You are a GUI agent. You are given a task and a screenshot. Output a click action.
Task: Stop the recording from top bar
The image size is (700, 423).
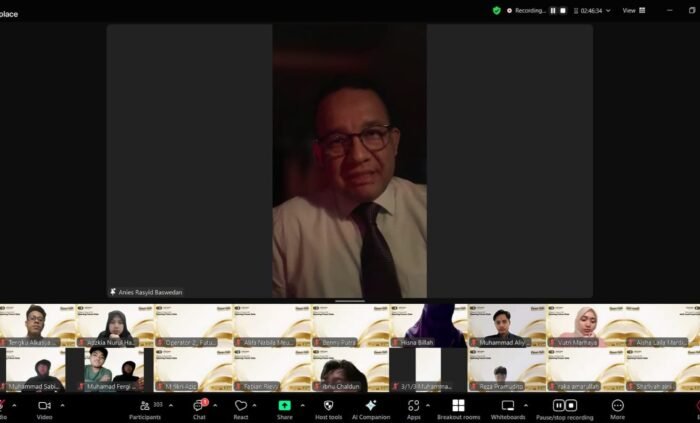point(563,10)
